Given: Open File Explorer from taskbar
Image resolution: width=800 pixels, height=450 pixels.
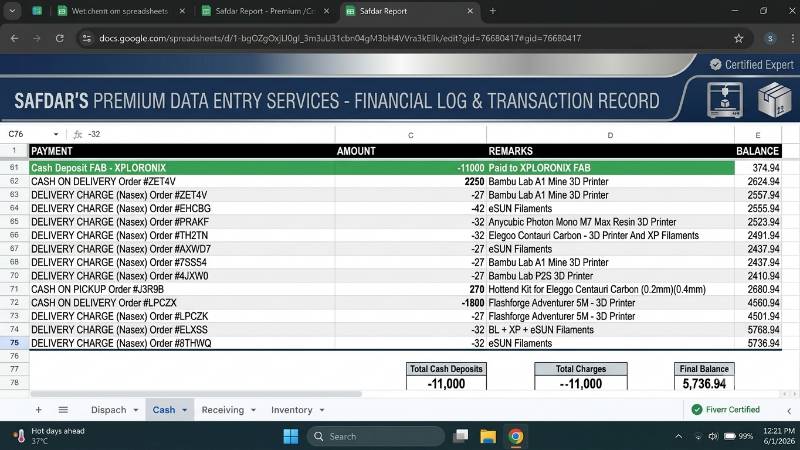Looking at the screenshot, I should 488,436.
